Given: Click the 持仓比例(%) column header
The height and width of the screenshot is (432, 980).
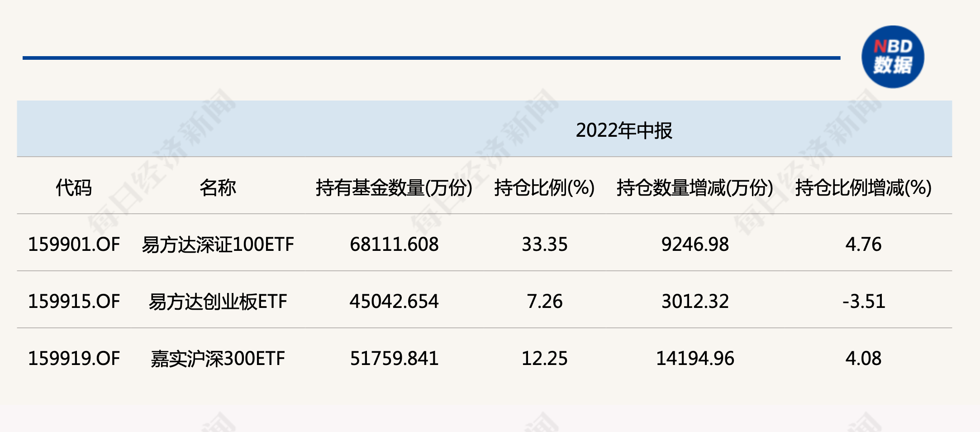Looking at the screenshot, I should coord(544,187).
